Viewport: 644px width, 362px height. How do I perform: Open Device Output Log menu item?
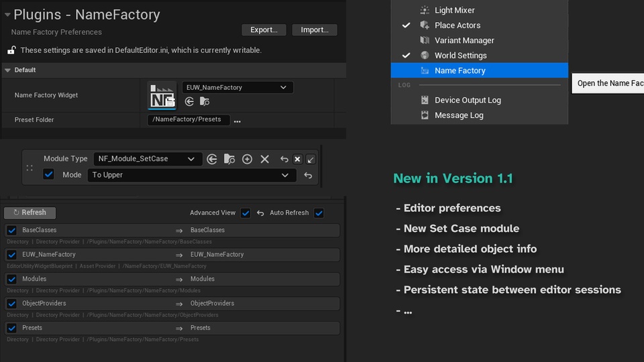468,100
